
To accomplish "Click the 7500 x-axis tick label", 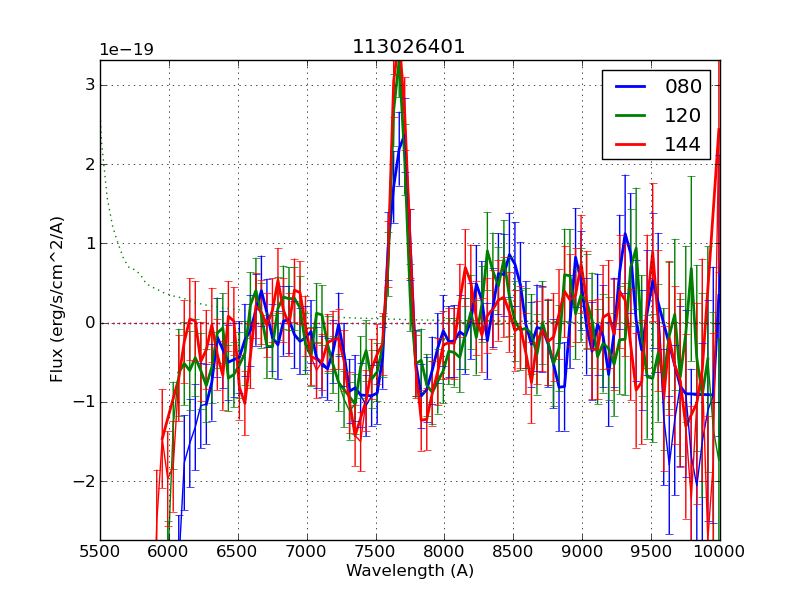I will pyautogui.click(x=375, y=551).
